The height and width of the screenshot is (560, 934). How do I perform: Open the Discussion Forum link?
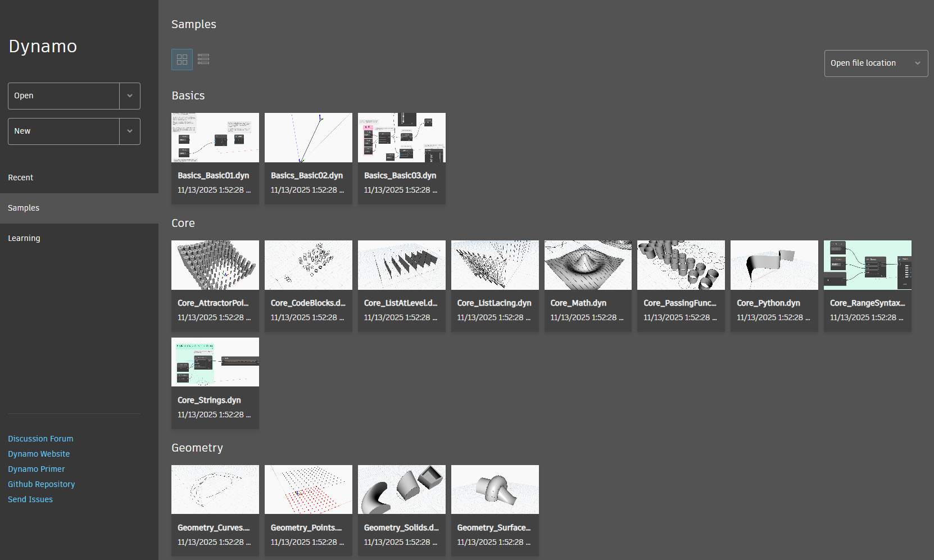point(40,438)
